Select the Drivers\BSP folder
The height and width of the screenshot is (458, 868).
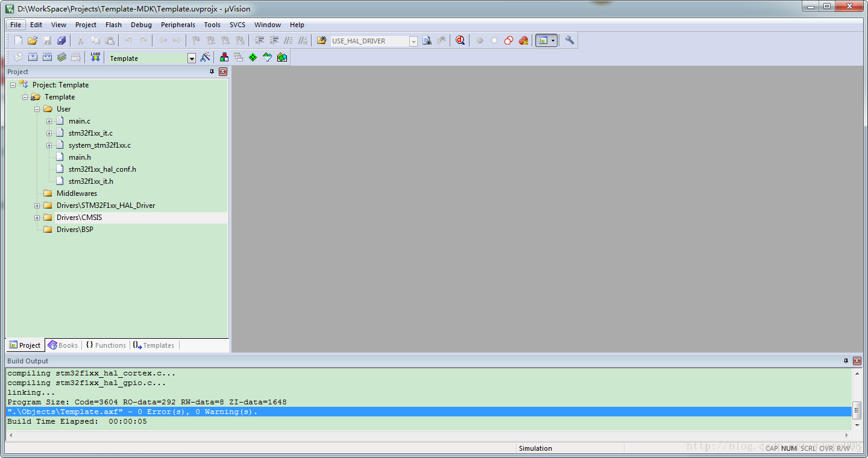[75, 230]
